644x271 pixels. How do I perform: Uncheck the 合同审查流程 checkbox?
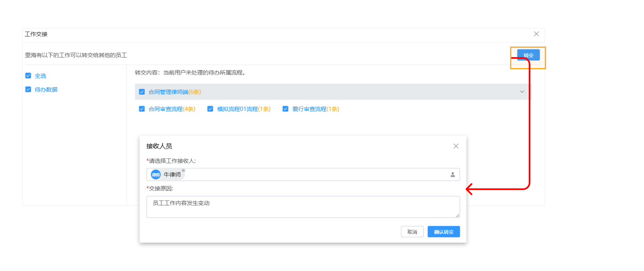142,109
